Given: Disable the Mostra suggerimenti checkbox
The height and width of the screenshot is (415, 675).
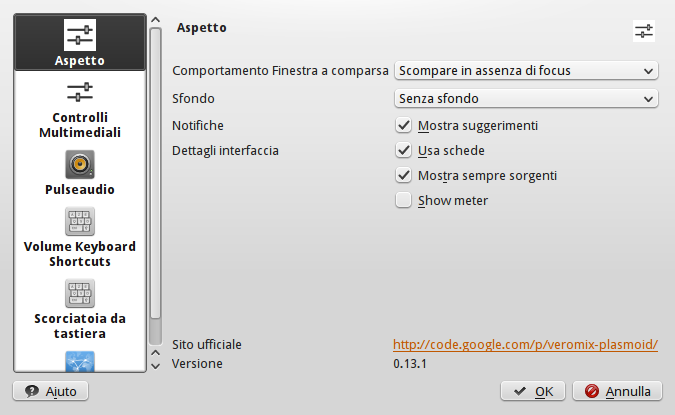Looking at the screenshot, I should tap(404, 126).
